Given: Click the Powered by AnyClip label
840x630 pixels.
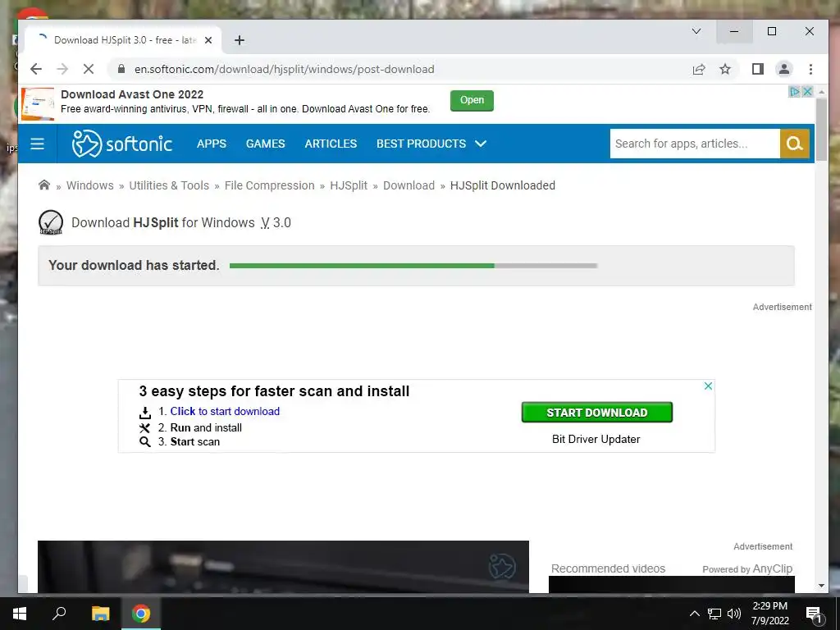Looking at the screenshot, I should click(747, 569).
